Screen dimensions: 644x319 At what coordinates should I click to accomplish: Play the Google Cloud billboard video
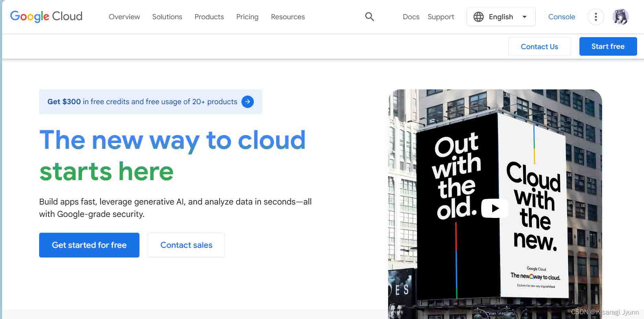click(x=495, y=208)
